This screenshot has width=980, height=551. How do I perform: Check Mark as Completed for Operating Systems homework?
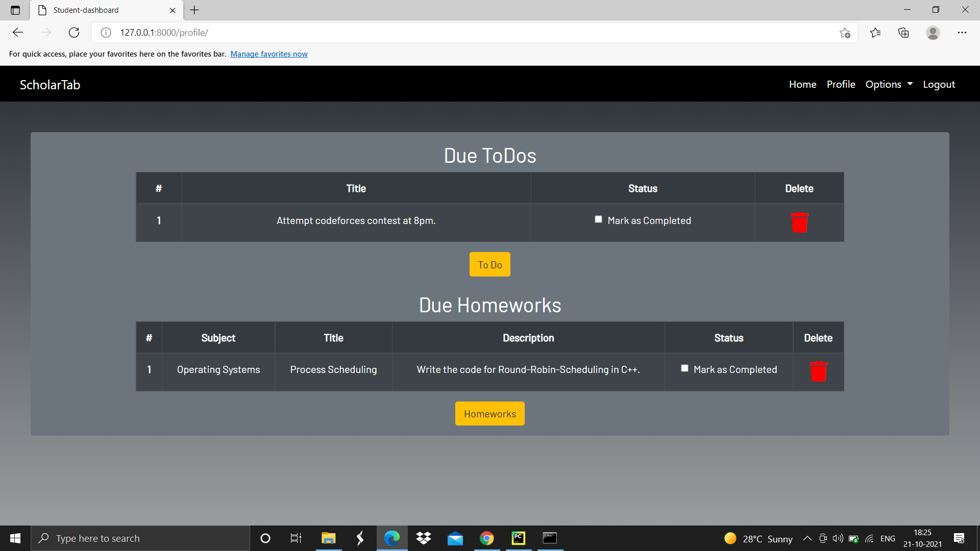[684, 368]
